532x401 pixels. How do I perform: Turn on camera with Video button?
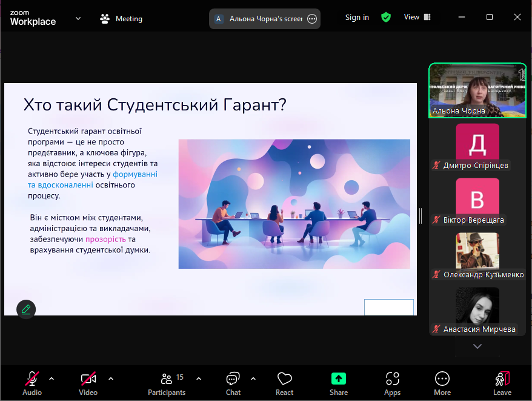pos(88,383)
